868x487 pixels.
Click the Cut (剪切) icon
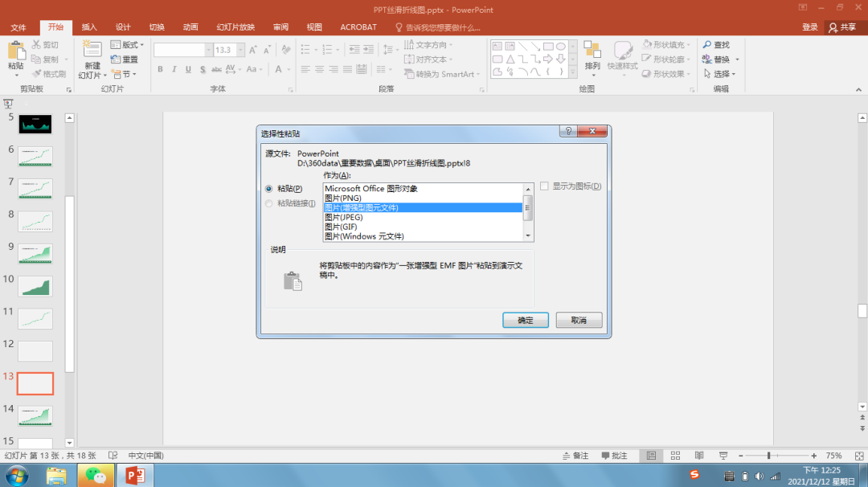pyautogui.click(x=36, y=45)
